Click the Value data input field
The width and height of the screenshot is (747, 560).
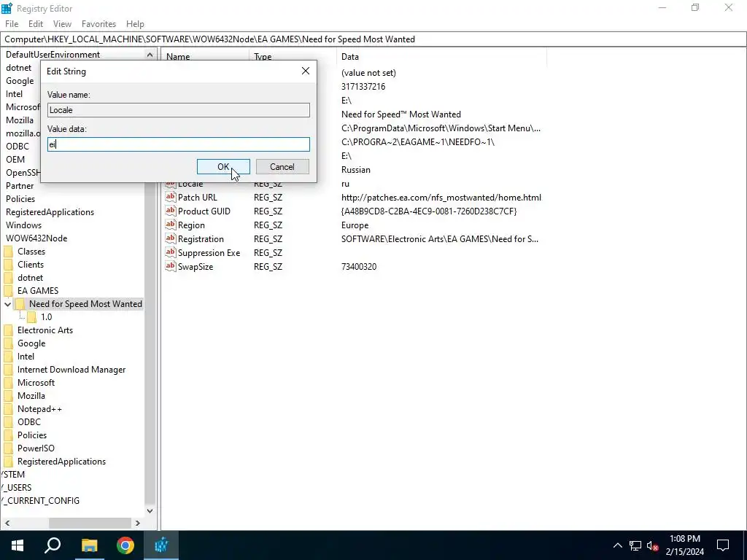(x=179, y=144)
